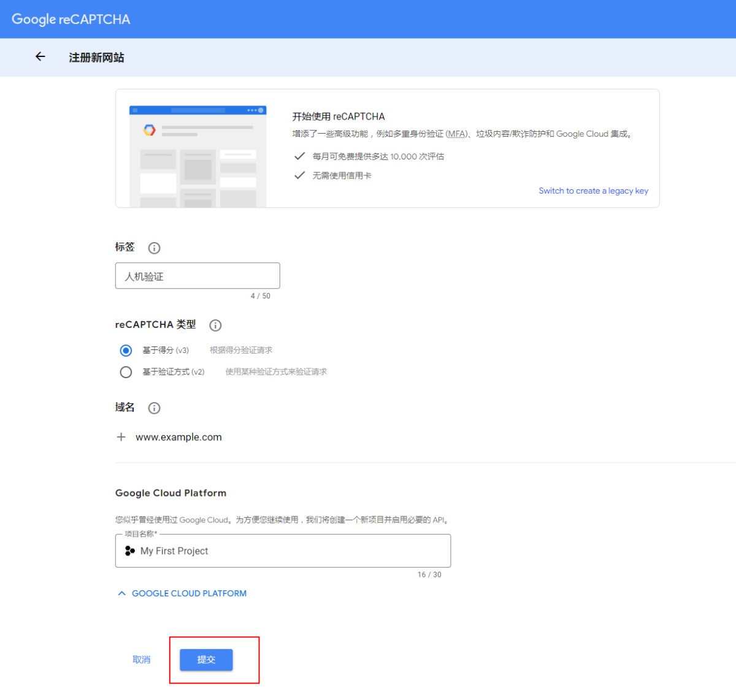The image size is (736, 700).
Task: Click the www.example.com domain field
Action: (178, 437)
